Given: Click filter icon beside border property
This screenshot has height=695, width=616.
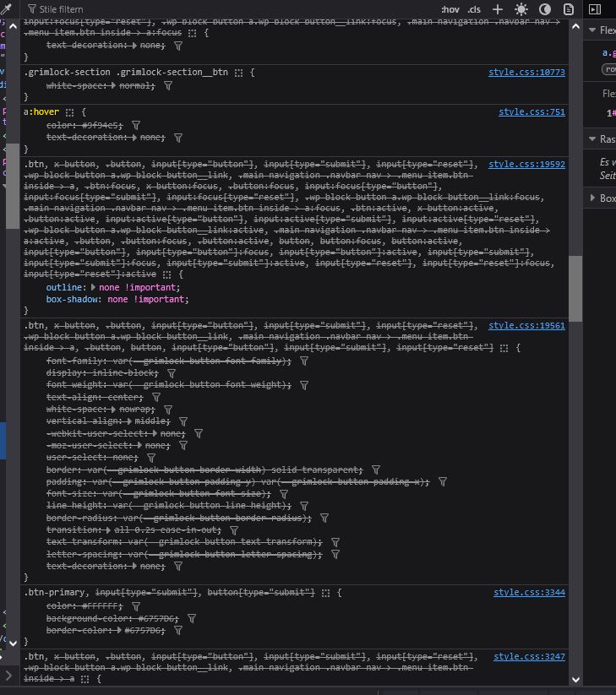Looking at the screenshot, I should click(x=376, y=470).
